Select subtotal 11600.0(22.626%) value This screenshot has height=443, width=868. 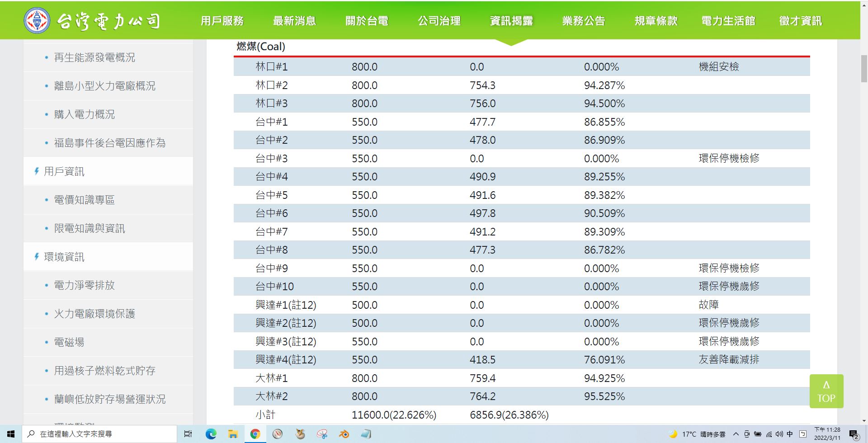click(x=394, y=415)
